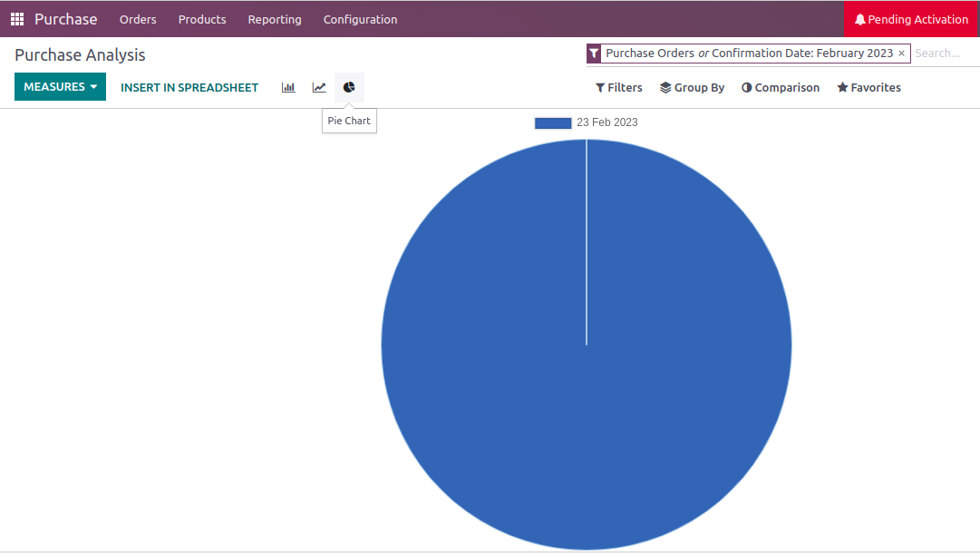Open the Configuration menu
Image resolution: width=980 pixels, height=557 pixels.
(360, 19)
